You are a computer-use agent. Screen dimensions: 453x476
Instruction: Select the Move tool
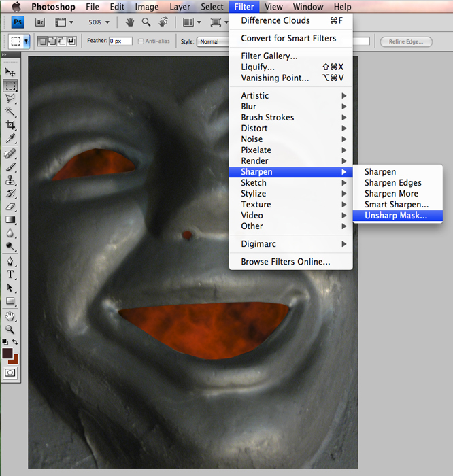[x=10, y=72]
